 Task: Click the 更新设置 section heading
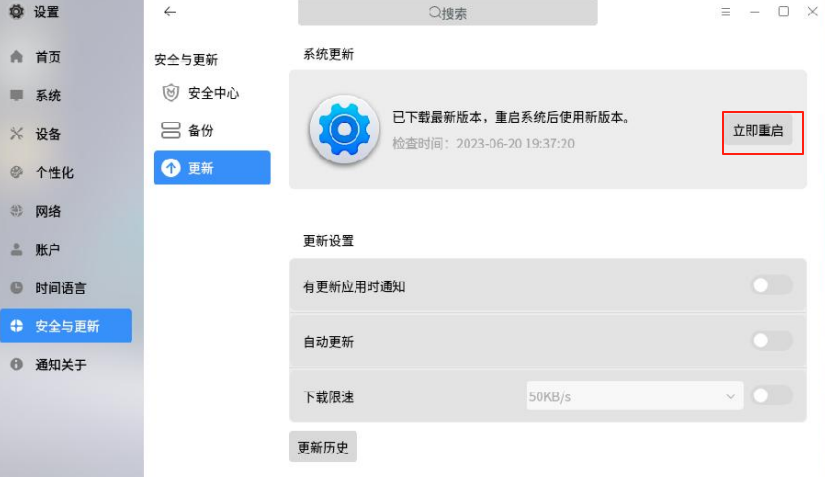point(328,241)
